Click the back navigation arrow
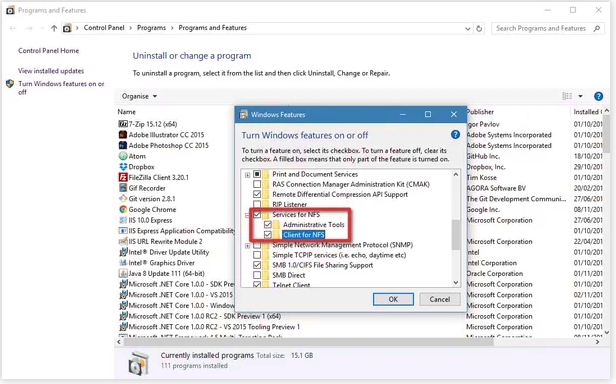Image resolution: width=616 pixels, height=384 pixels. click(13, 28)
